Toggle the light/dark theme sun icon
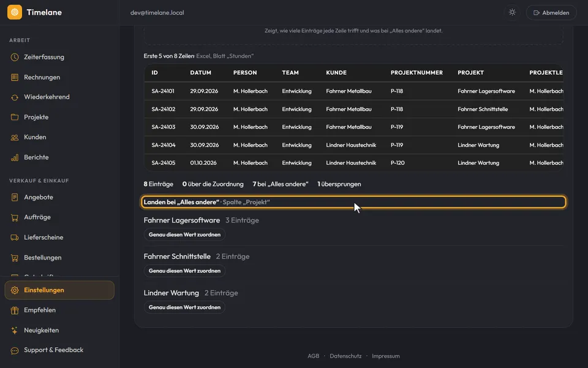 512,12
